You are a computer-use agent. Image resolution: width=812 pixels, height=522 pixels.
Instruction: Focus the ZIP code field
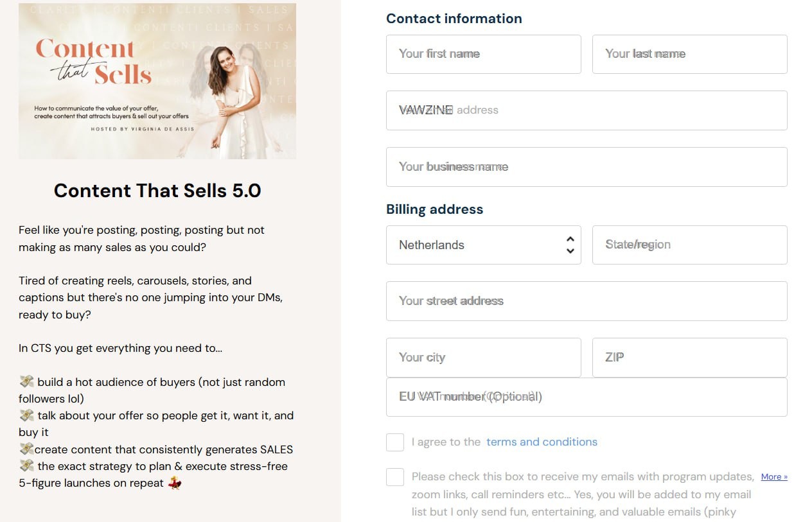[x=689, y=358]
